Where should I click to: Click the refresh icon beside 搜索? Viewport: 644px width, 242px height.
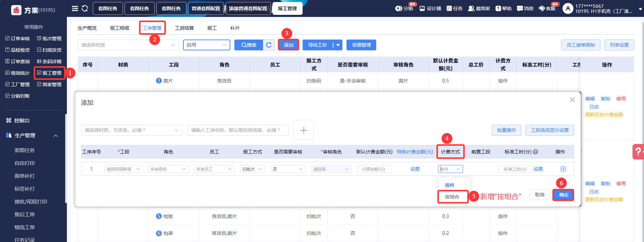(269, 45)
